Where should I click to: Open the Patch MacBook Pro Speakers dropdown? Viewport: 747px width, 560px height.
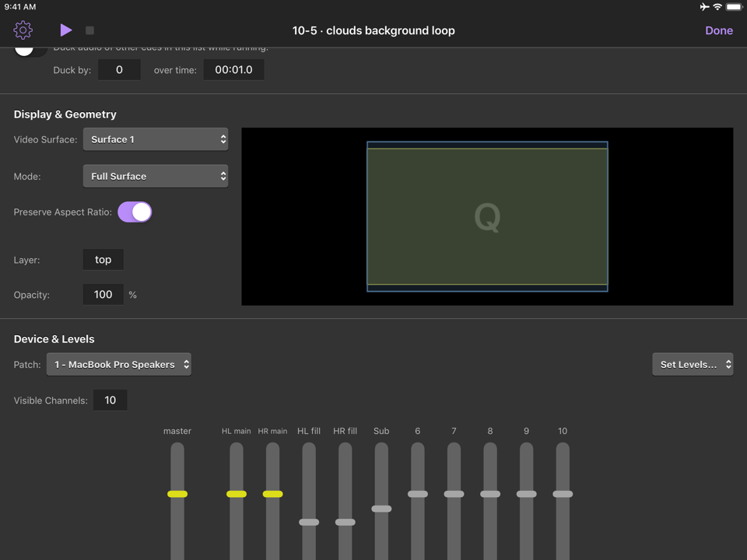119,364
